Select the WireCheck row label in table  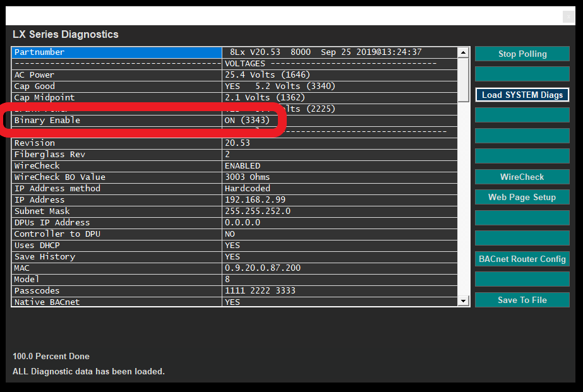pyautogui.click(x=37, y=166)
